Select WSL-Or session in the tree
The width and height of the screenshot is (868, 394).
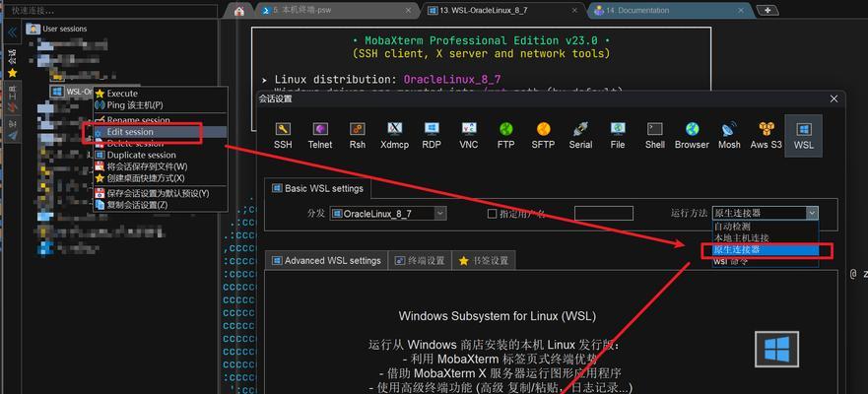(71, 92)
